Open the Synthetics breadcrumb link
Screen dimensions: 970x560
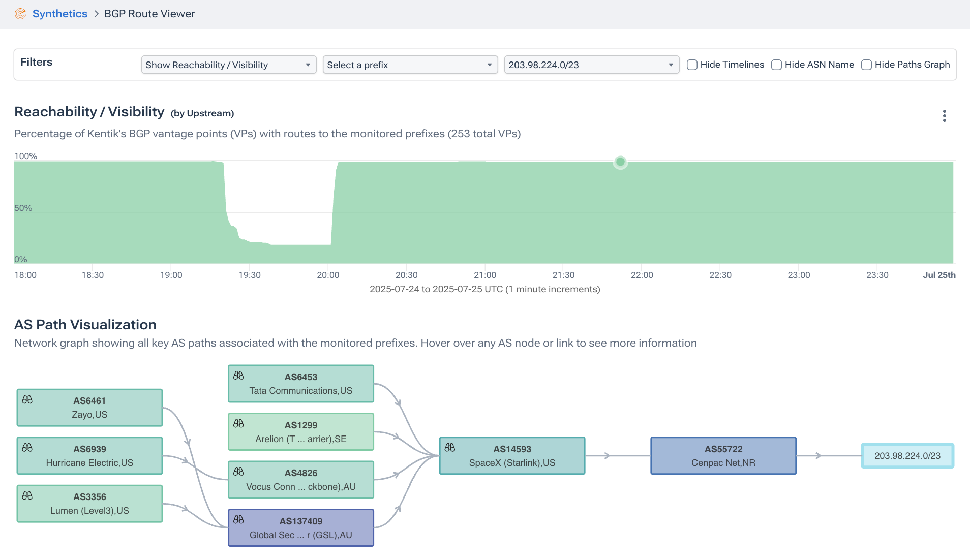click(60, 14)
